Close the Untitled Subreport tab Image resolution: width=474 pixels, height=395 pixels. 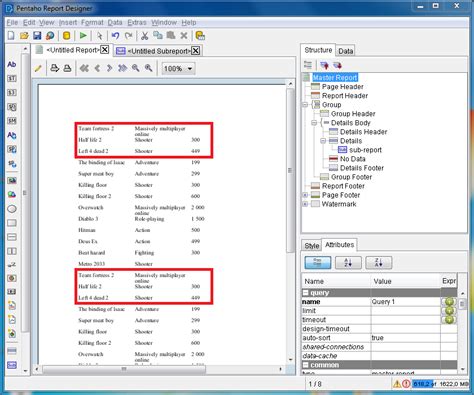196,51
